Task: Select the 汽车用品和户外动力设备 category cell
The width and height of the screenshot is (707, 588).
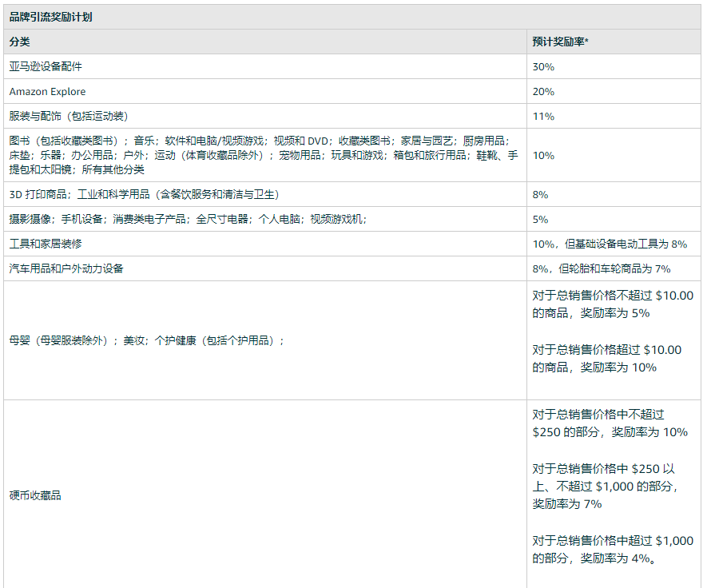Action: click(x=66, y=268)
